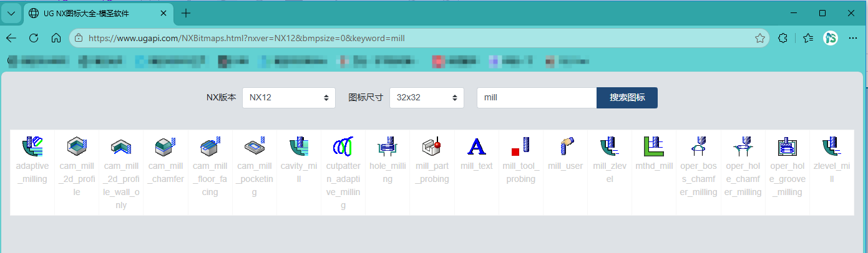Open a new browser tab
The width and height of the screenshot is (868, 253).
tap(185, 13)
